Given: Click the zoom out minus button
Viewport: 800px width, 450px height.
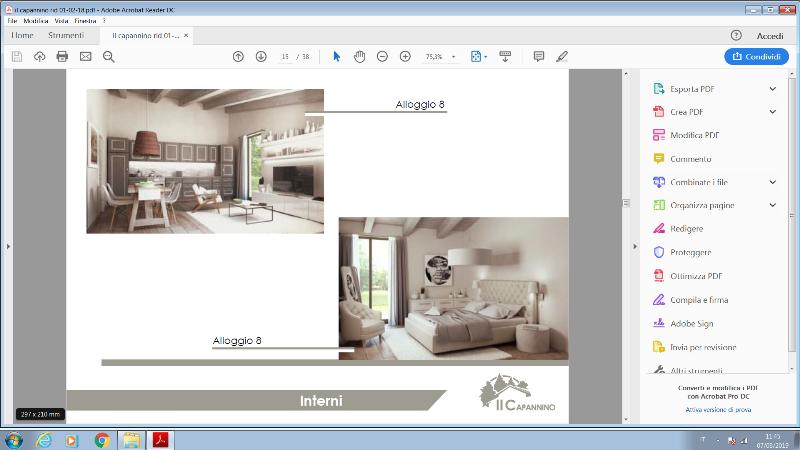Looking at the screenshot, I should pyautogui.click(x=382, y=57).
